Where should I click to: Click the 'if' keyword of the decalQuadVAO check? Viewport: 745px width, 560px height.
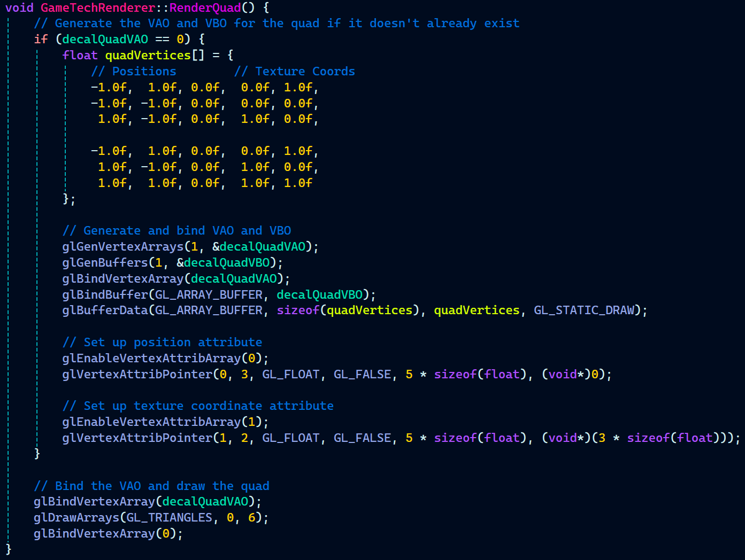click(x=41, y=39)
